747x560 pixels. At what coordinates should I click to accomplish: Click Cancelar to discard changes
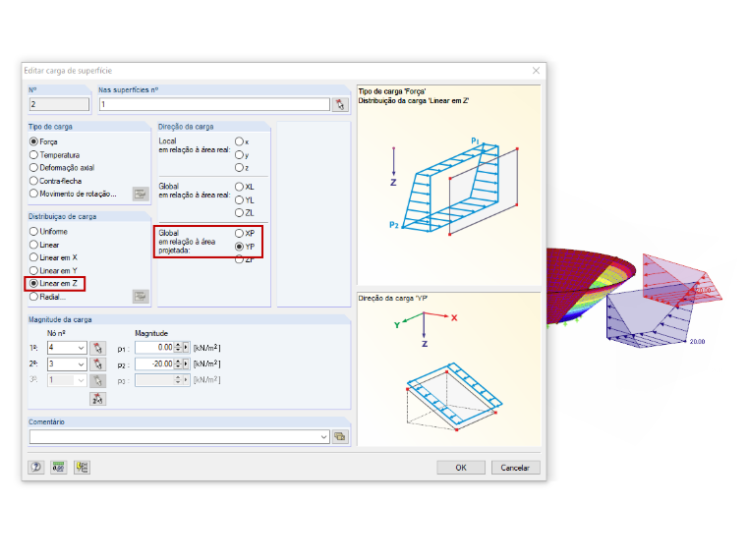[x=515, y=468]
